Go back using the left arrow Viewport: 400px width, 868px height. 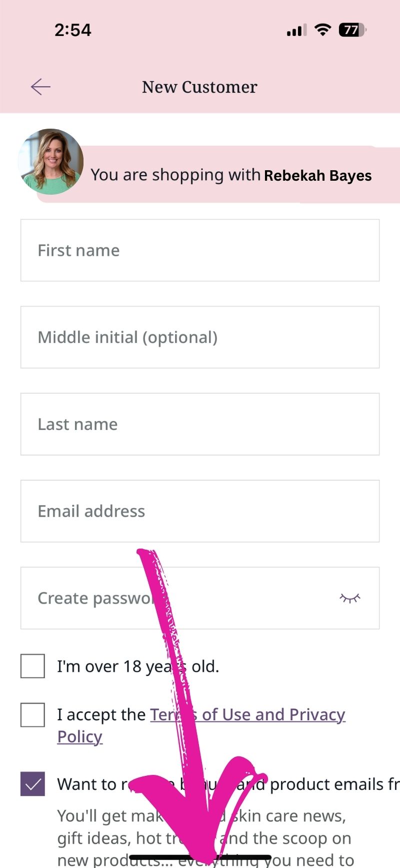pyautogui.click(x=40, y=87)
